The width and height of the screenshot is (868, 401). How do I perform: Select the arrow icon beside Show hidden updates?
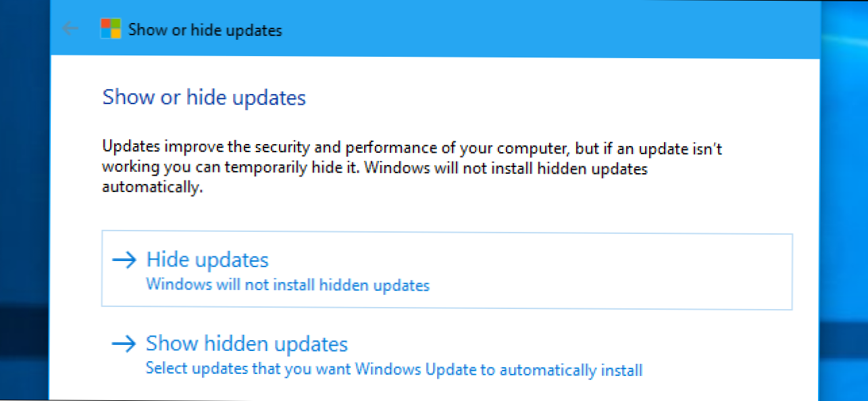[125, 344]
